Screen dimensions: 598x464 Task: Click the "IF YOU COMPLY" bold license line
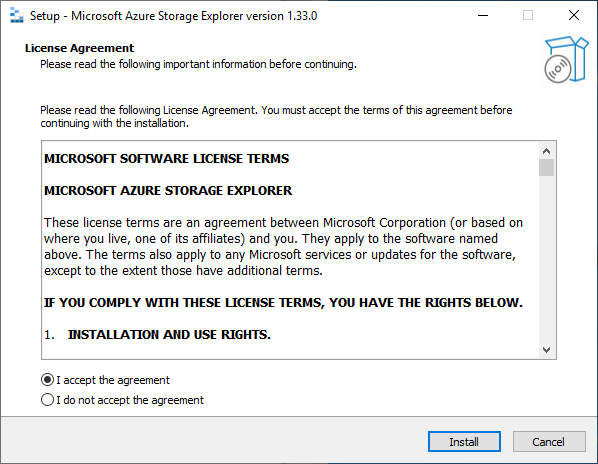tap(283, 302)
